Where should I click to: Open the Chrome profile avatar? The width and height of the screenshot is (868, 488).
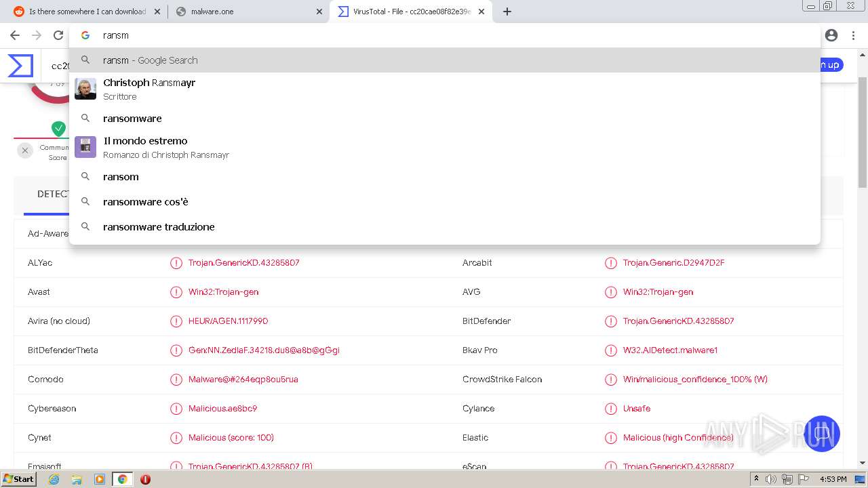tap(831, 35)
